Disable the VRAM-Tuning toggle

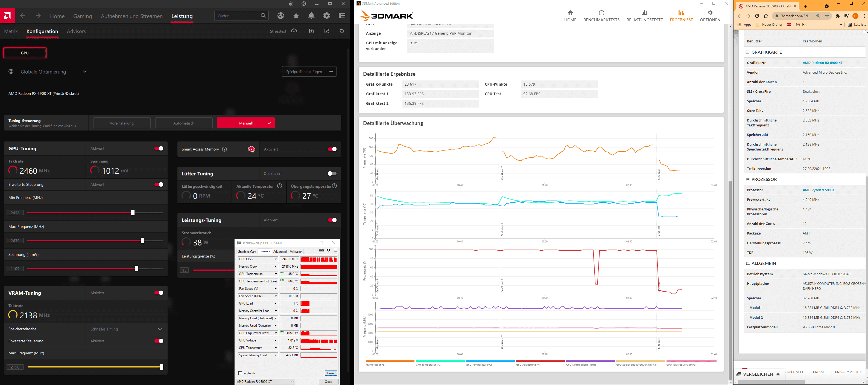click(159, 293)
